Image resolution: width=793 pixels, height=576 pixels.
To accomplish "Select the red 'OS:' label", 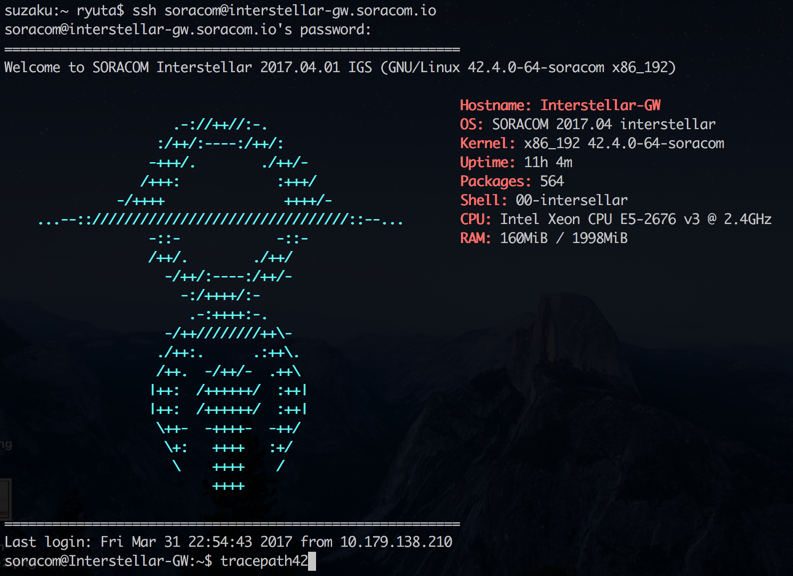I will [471, 124].
